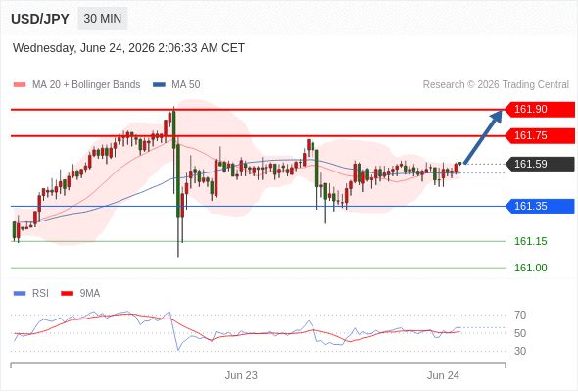Click the RSI legend label
The width and height of the screenshot is (578, 392).
click(40, 294)
